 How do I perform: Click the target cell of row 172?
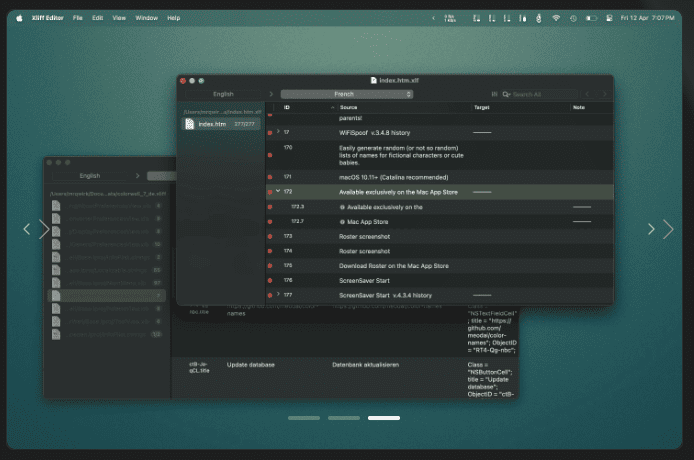pyautogui.click(x=520, y=192)
